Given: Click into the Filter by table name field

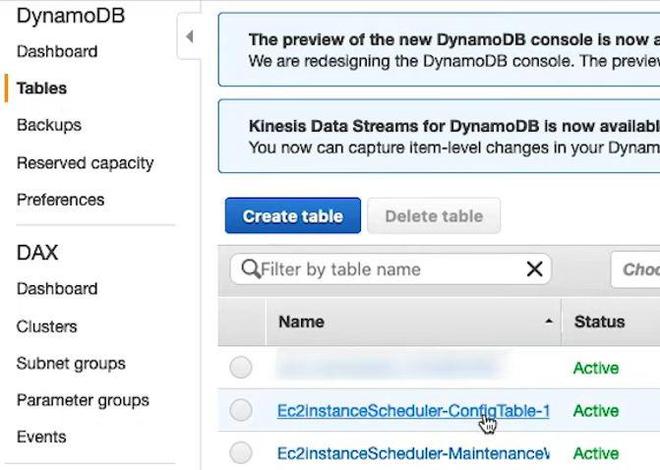Looking at the screenshot, I should (390, 269).
